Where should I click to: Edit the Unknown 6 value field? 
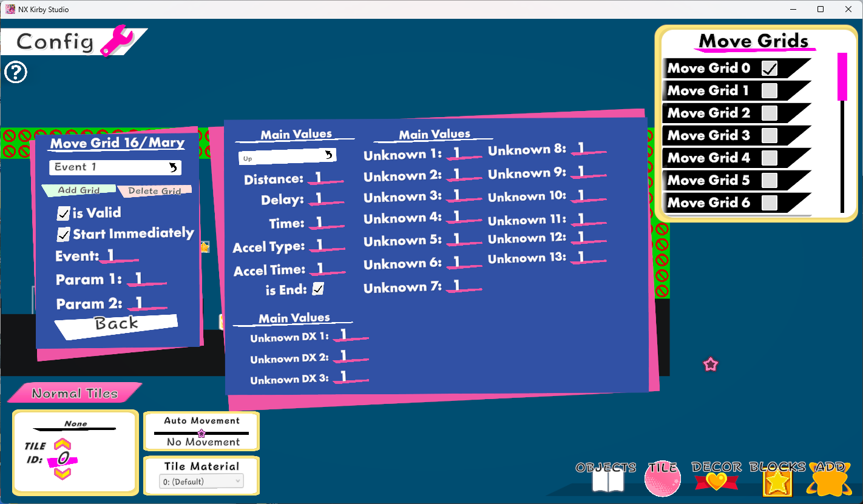[464, 263]
